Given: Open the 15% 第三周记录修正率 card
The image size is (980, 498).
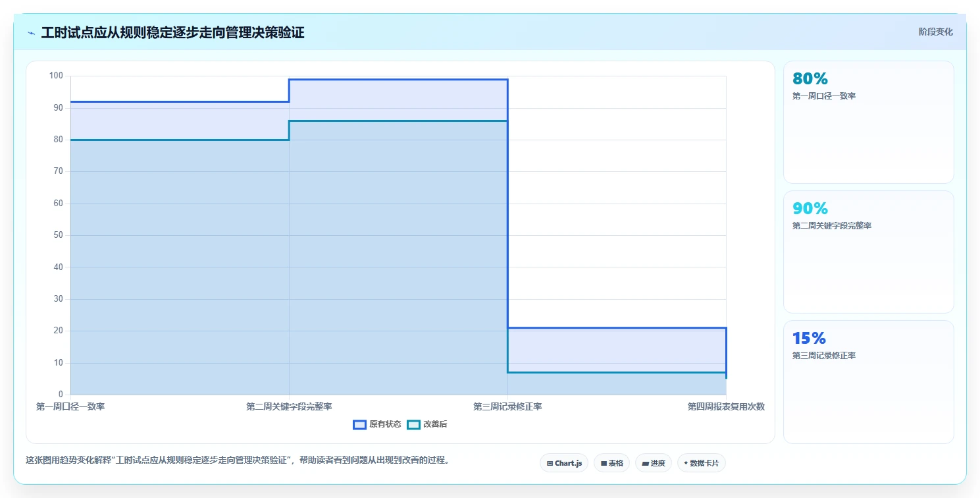Looking at the screenshot, I should [x=868, y=382].
